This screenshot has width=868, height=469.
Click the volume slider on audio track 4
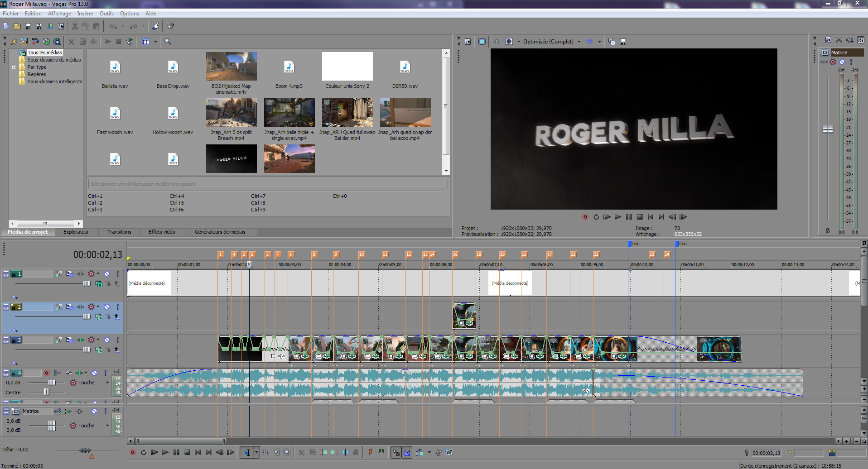click(51, 383)
